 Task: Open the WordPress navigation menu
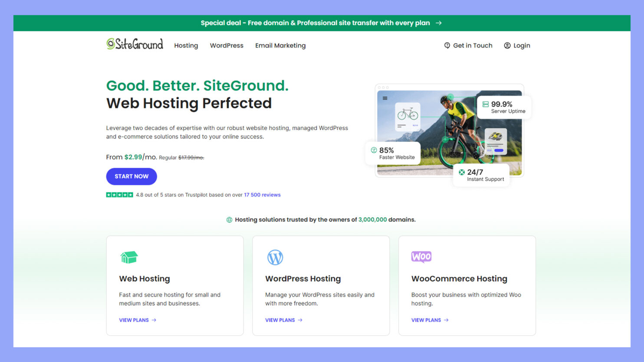tap(227, 45)
